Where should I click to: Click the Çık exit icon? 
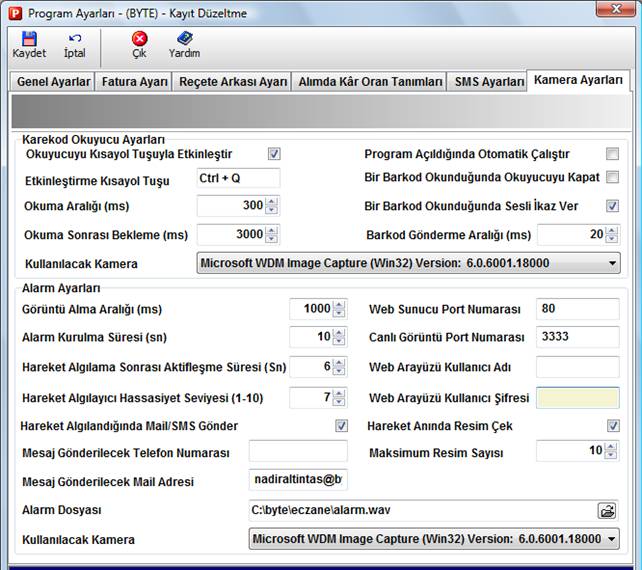(140, 39)
